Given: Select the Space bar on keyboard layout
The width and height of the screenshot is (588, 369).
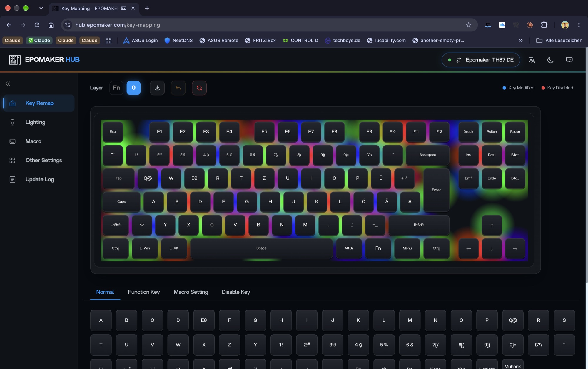Looking at the screenshot, I should 261,248.
